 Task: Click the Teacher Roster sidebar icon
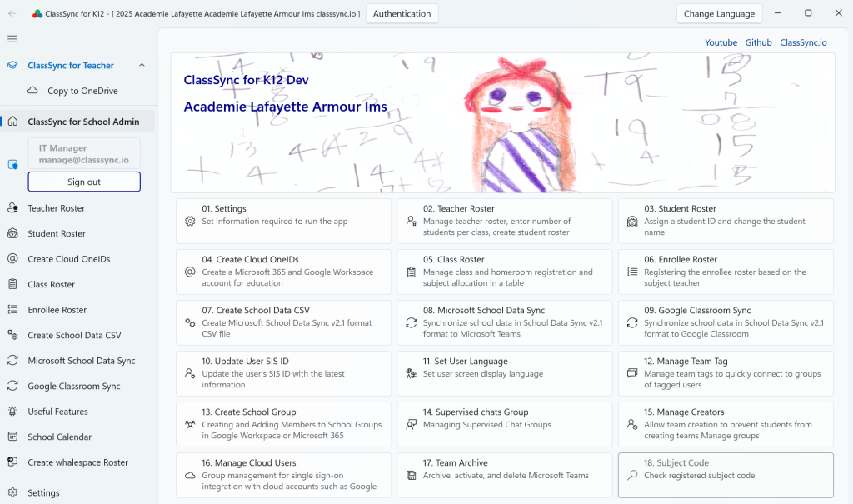pos(13,208)
